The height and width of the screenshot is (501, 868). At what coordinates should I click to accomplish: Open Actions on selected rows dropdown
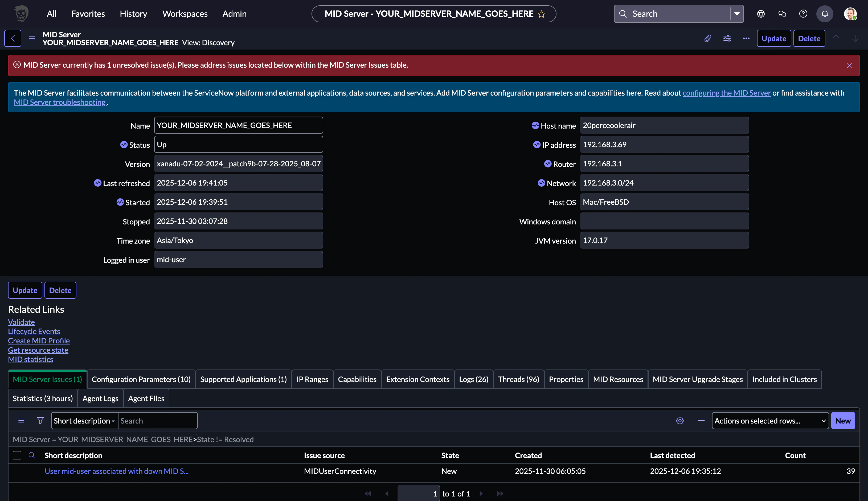(770, 421)
